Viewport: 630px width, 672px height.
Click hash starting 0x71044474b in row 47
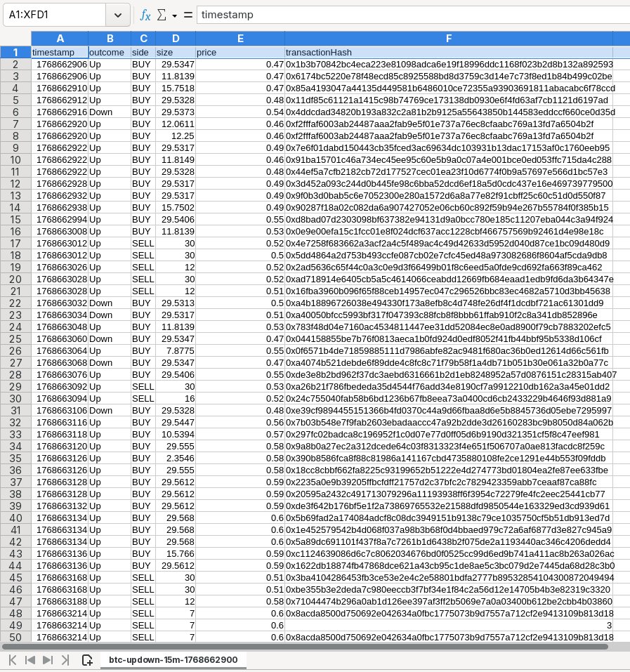coord(449,602)
